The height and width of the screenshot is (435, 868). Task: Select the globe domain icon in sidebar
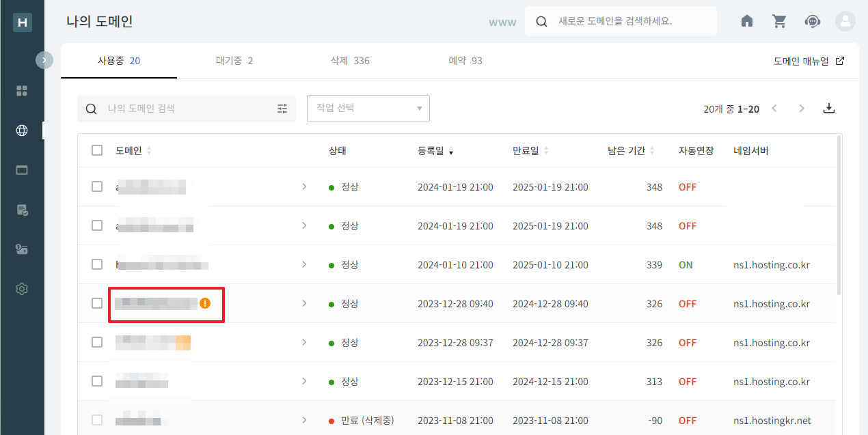(x=22, y=130)
